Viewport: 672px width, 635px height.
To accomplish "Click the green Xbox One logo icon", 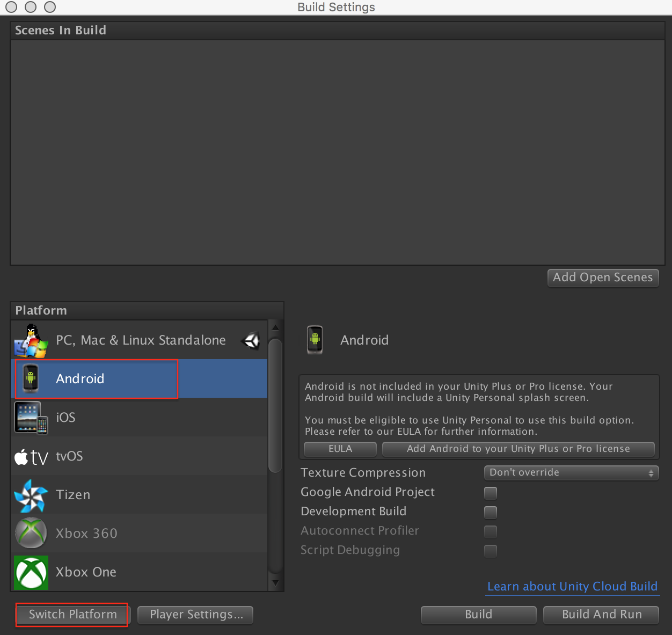I will point(31,572).
